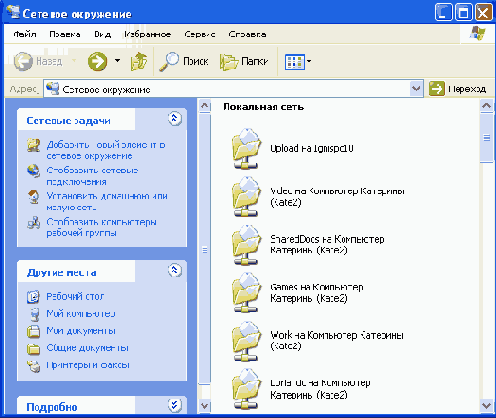Open the Сервис menu
496x418 pixels.
200,34
